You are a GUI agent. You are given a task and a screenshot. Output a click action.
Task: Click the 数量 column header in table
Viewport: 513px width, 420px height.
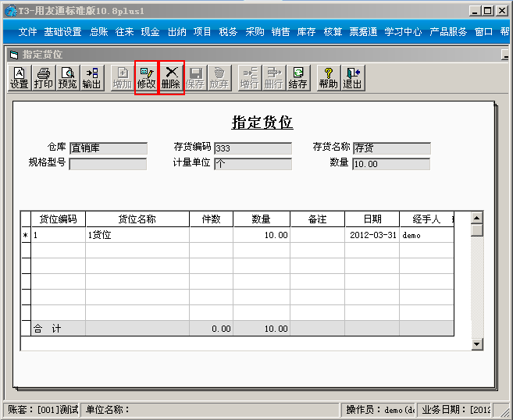coord(262,219)
